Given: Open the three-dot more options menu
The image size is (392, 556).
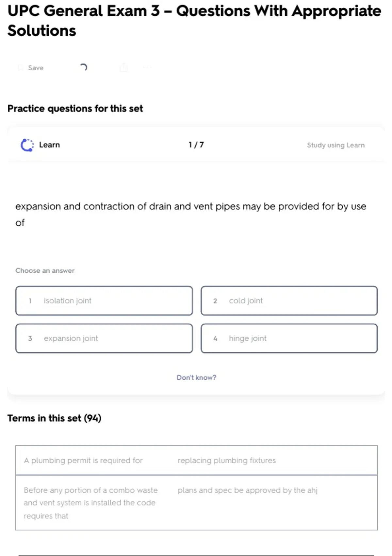Looking at the screenshot, I should coord(147,68).
